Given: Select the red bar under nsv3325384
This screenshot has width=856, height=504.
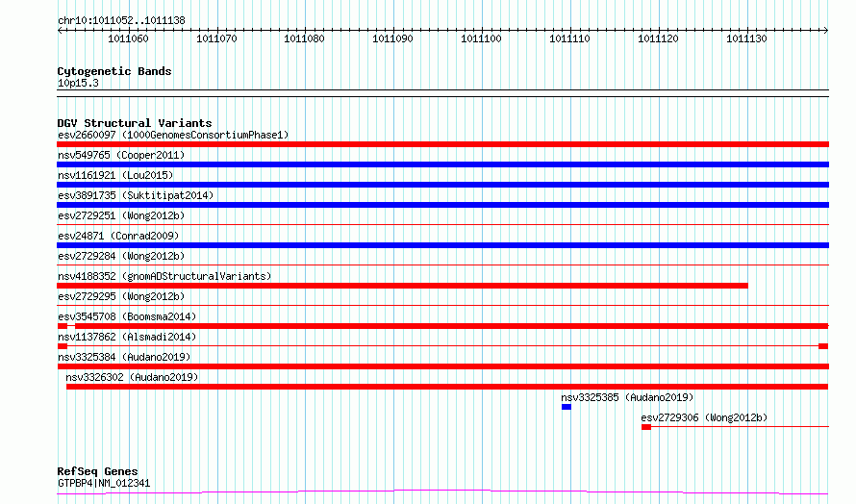Looking at the screenshot, I should pyautogui.click(x=442, y=366).
